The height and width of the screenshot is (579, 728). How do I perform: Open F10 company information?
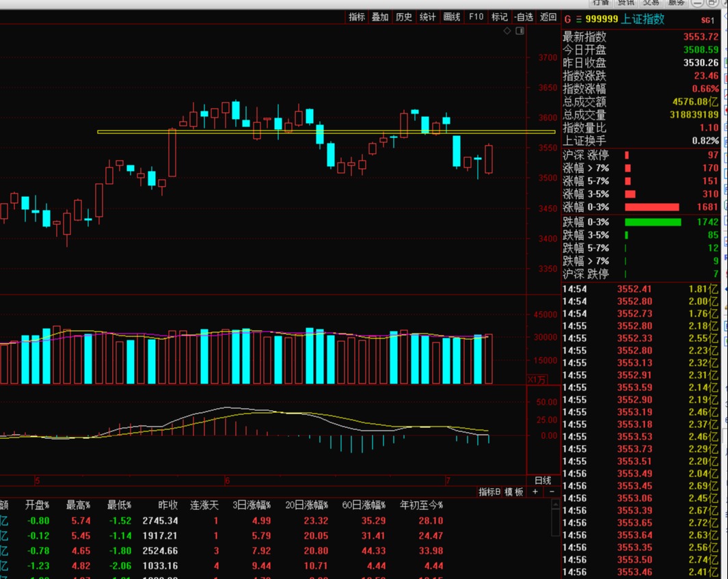pyautogui.click(x=476, y=17)
